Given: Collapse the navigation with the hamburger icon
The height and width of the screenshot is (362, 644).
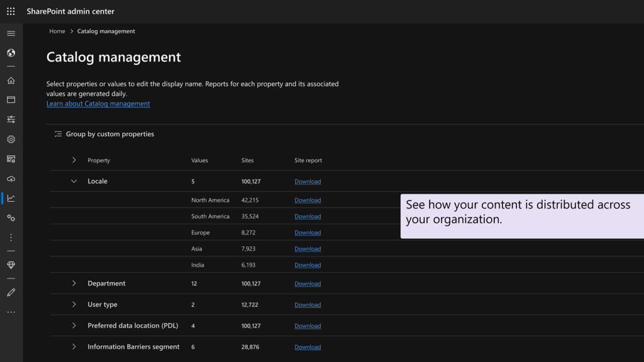Looking at the screenshot, I should click(11, 33).
